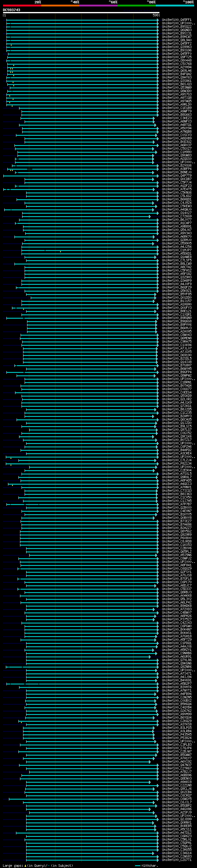
Task: Click hit label UniRef100_A4QWJ0
Action: [x=176, y=210]
